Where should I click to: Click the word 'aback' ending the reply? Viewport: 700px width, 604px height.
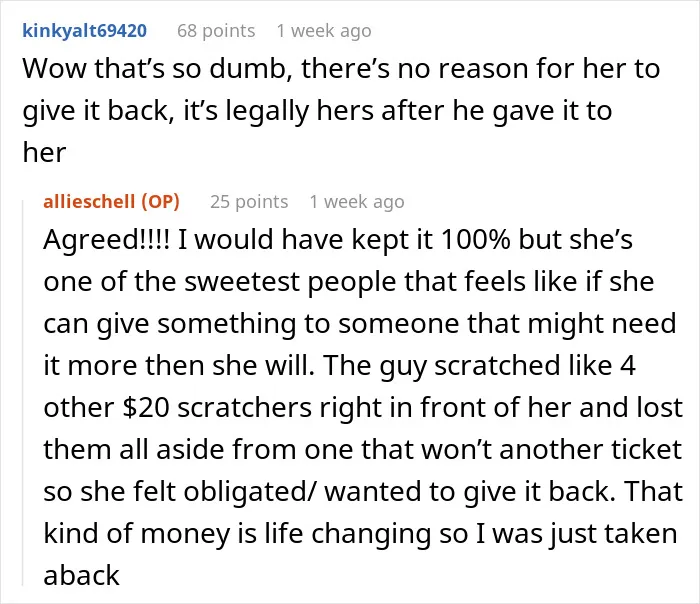tap(81, 575)
